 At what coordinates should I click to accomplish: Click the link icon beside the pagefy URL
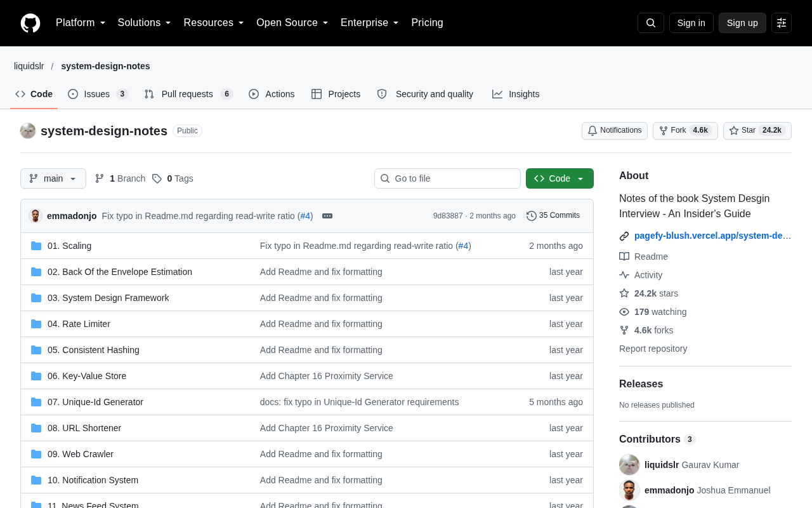point(624,236)
